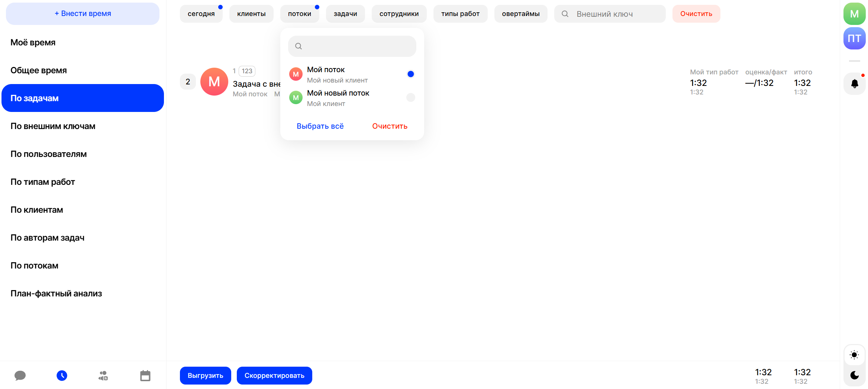
Task: Go to По внешним ключам section
Action: pos(53,126)
